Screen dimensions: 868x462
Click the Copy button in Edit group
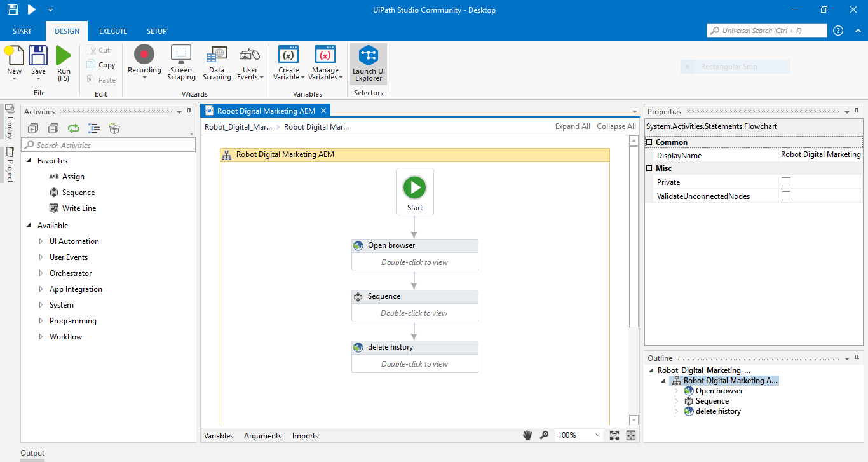pos(101,65)
